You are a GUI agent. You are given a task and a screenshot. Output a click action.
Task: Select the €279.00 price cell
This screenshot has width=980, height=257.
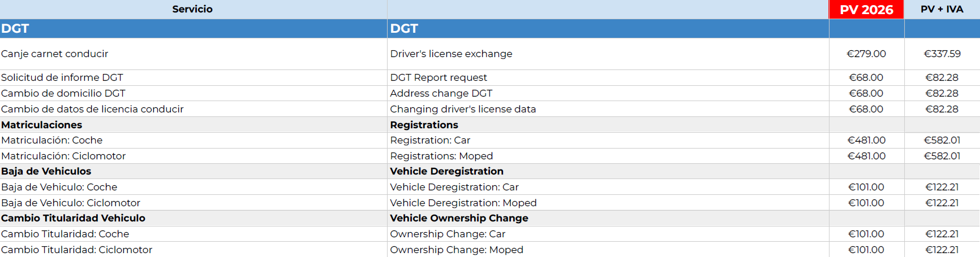click(866, 54)
